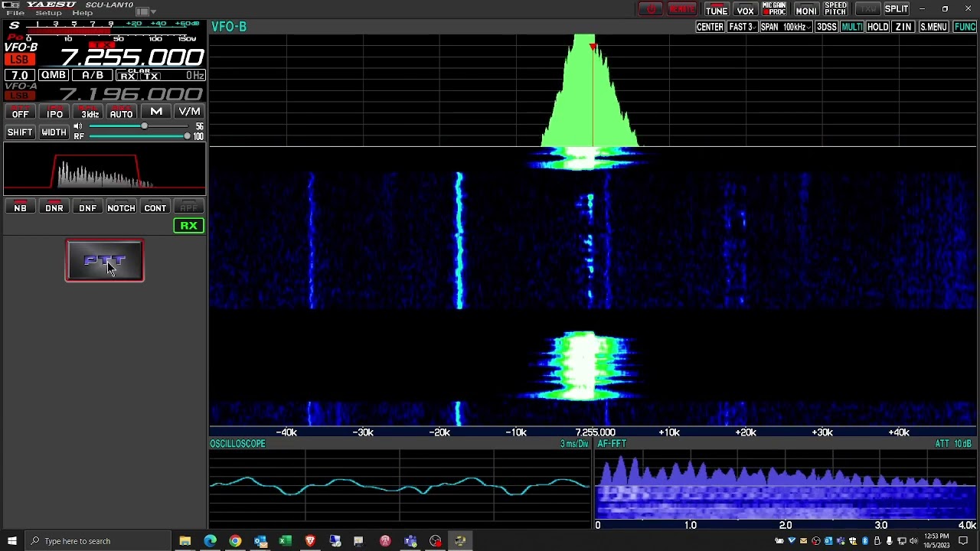Open SPEED PITCH control
The height and width of the screenshot is (551, 980).
(x=835, y=9)
